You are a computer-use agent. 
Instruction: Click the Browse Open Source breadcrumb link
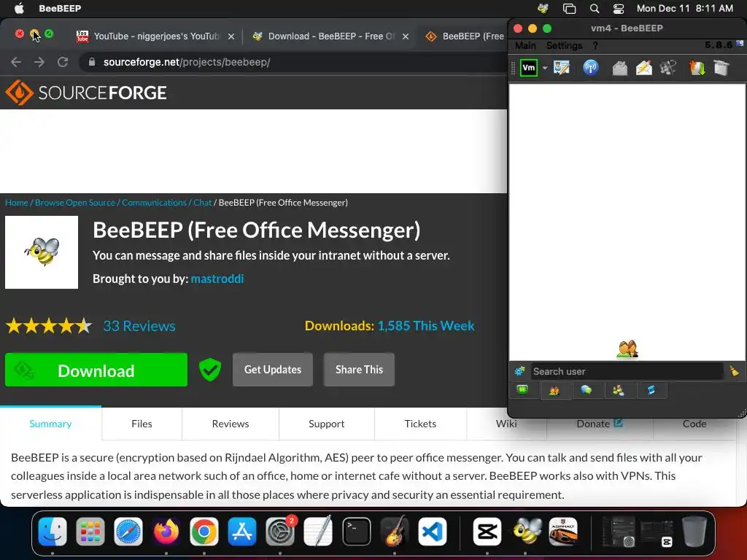tap(75, 203)
